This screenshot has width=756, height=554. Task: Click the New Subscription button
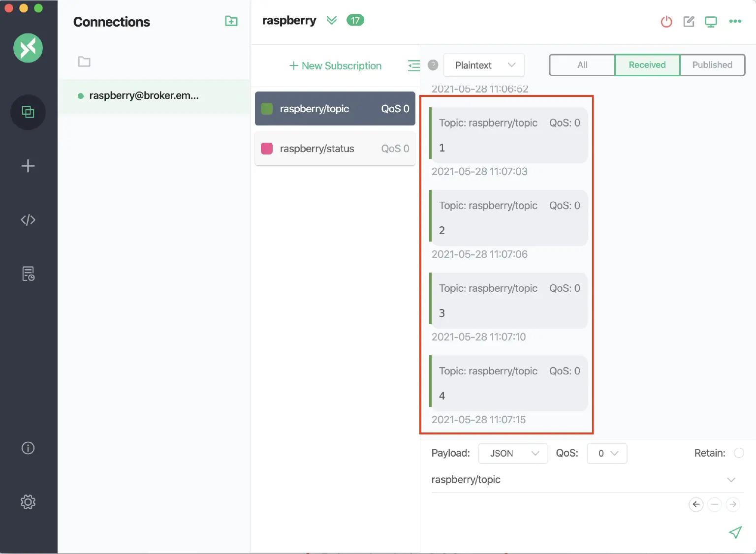point(335,66)
